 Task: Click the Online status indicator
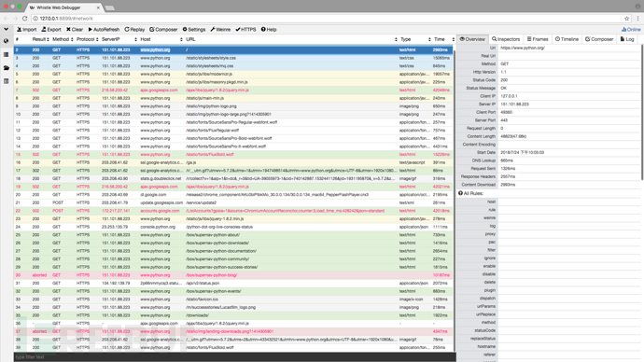click(631, 30)
